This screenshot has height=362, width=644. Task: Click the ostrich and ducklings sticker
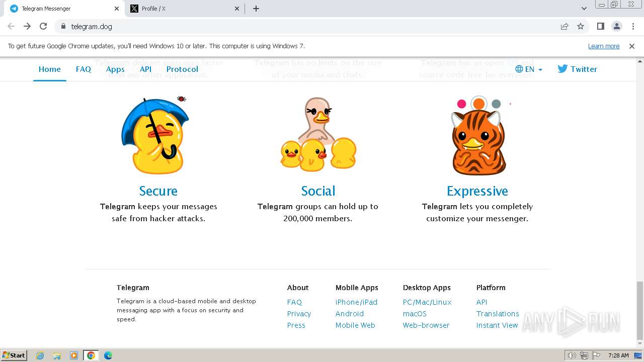coord(318,134)
